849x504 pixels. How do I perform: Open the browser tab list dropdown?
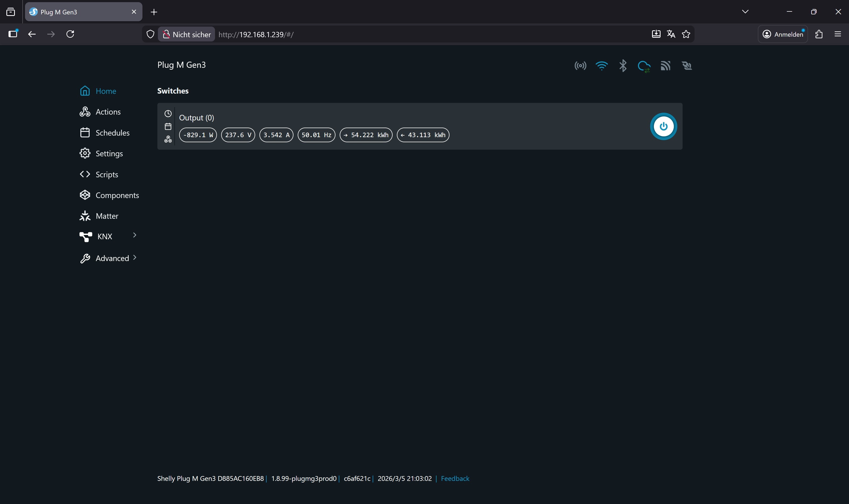(745, 11)
